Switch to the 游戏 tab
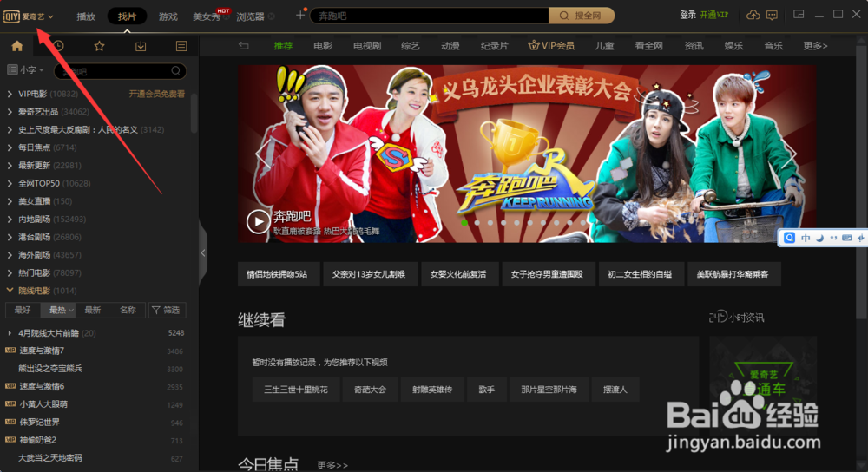The width and height of the screenshot is (868, 472). tap(168, 16)
